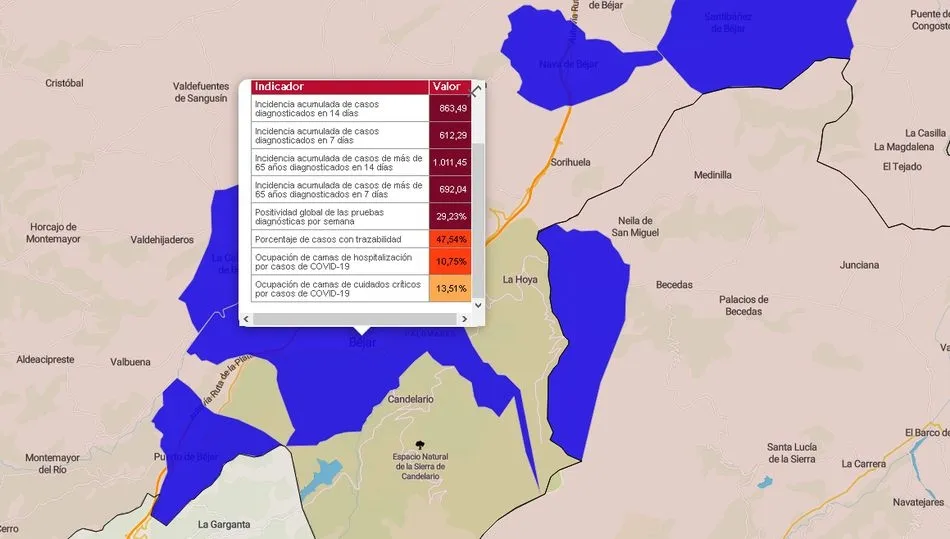Viewport: 950px width, 539px height.
Task: Click the popup's horizontal scrollbar thumb
Action: pyautogui.click(x=354, y=319)
